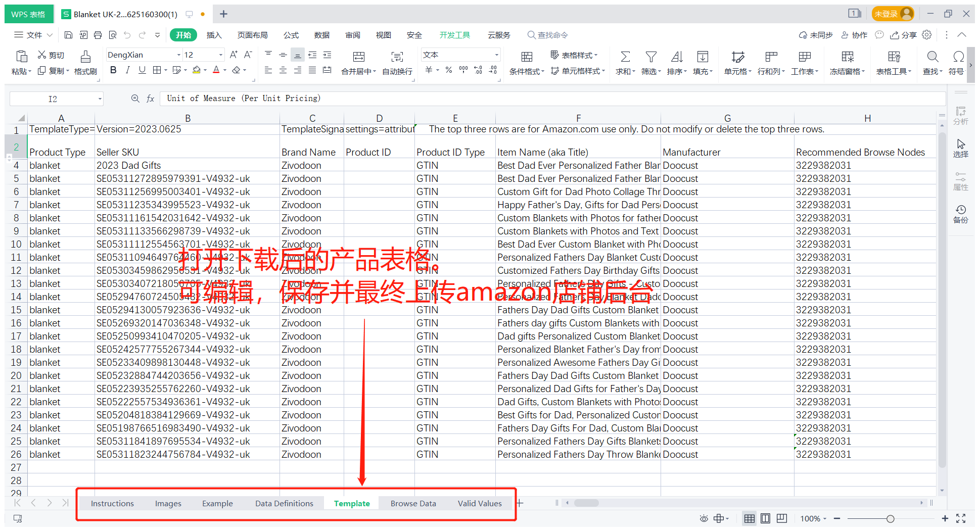Click the Save file icon
Screen dimensions: 980x532
point(69,35)
